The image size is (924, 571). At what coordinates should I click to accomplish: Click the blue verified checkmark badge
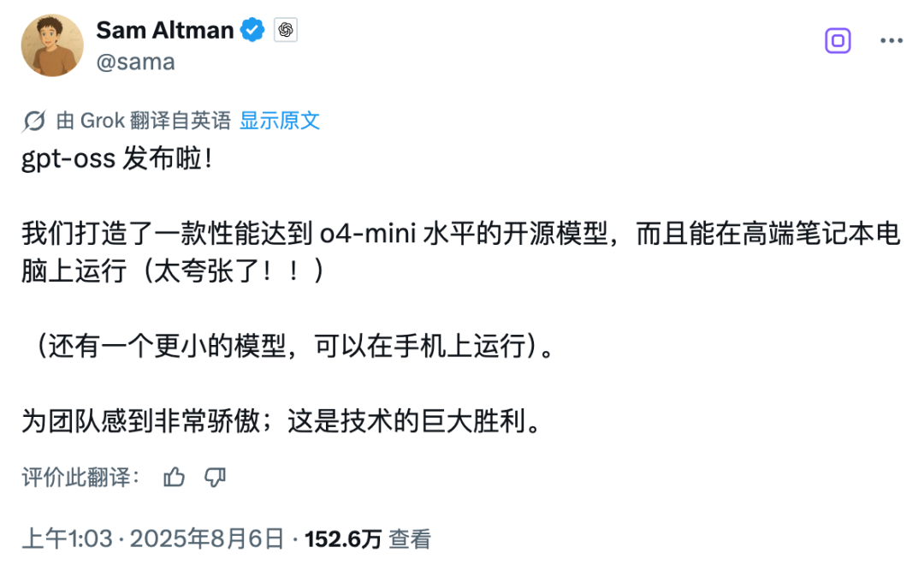point(252,30)
